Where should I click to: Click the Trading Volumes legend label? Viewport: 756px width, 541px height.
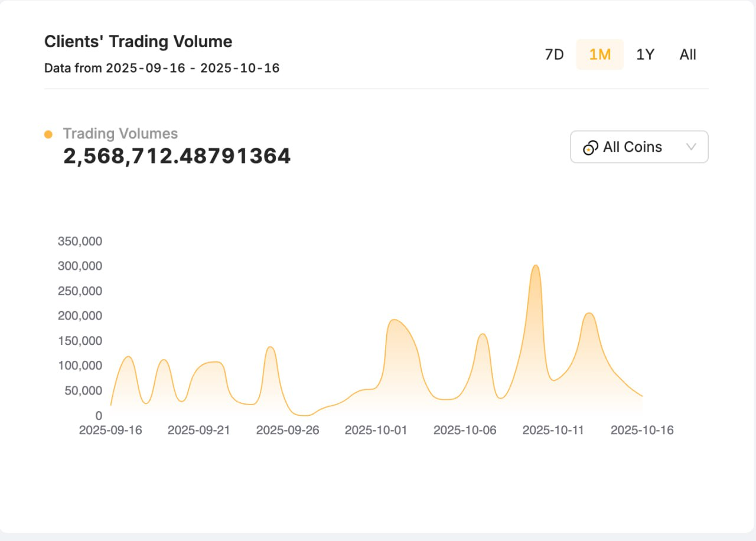(x=120, y=133)
